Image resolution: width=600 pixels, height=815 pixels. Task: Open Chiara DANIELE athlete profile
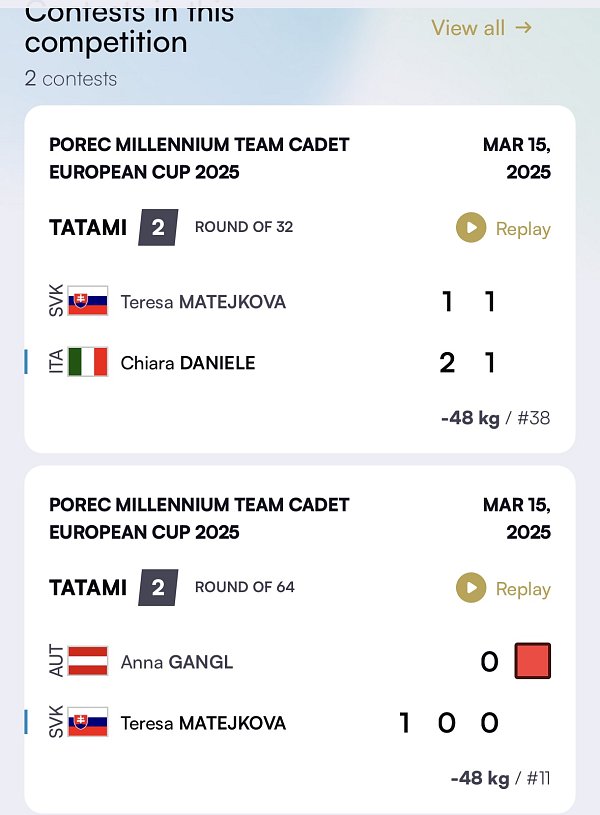coord(188,363)
